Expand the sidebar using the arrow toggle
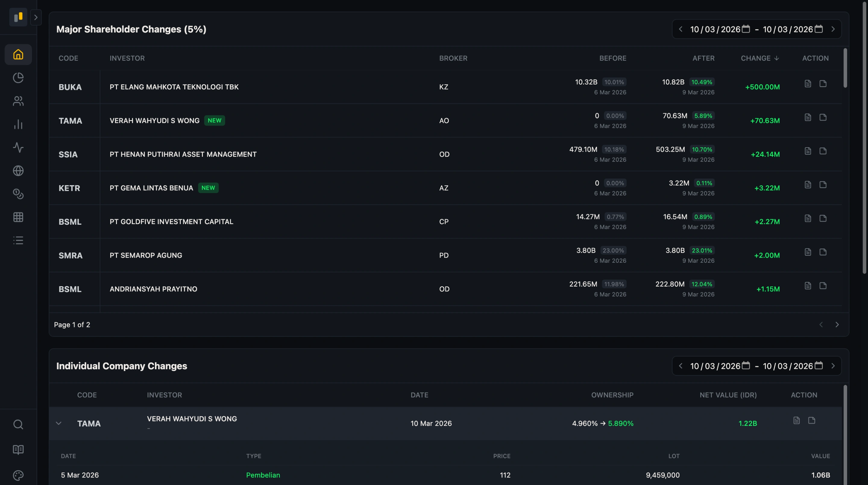Viewport: 868px width, 485px height. [36, 17]
